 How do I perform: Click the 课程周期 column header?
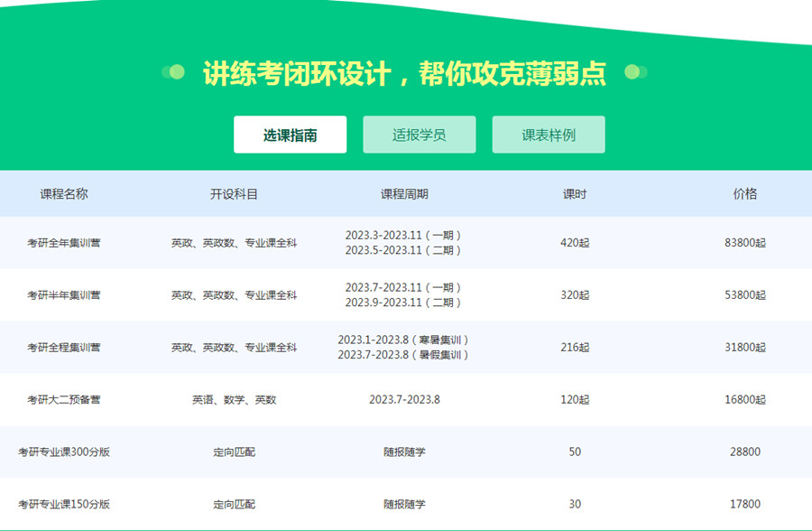(404, 194)
